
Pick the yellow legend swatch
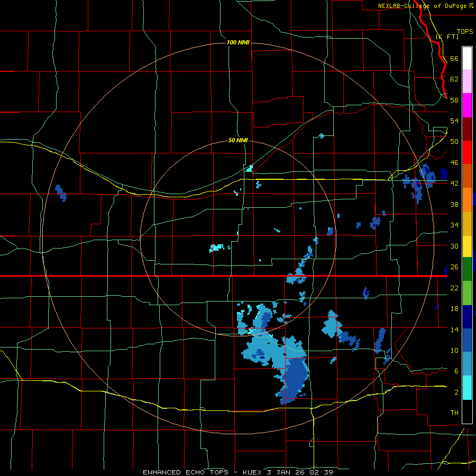coord(467,246)
